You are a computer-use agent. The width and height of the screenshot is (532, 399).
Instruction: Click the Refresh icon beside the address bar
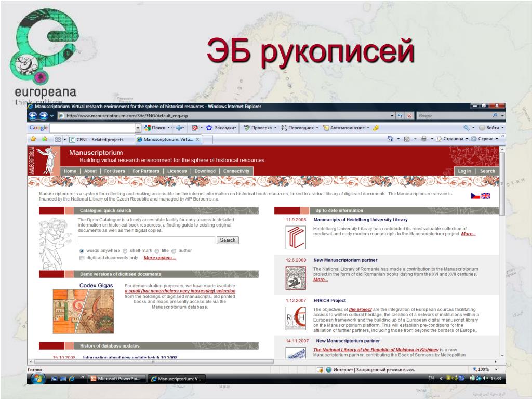(x=401, y=116)
